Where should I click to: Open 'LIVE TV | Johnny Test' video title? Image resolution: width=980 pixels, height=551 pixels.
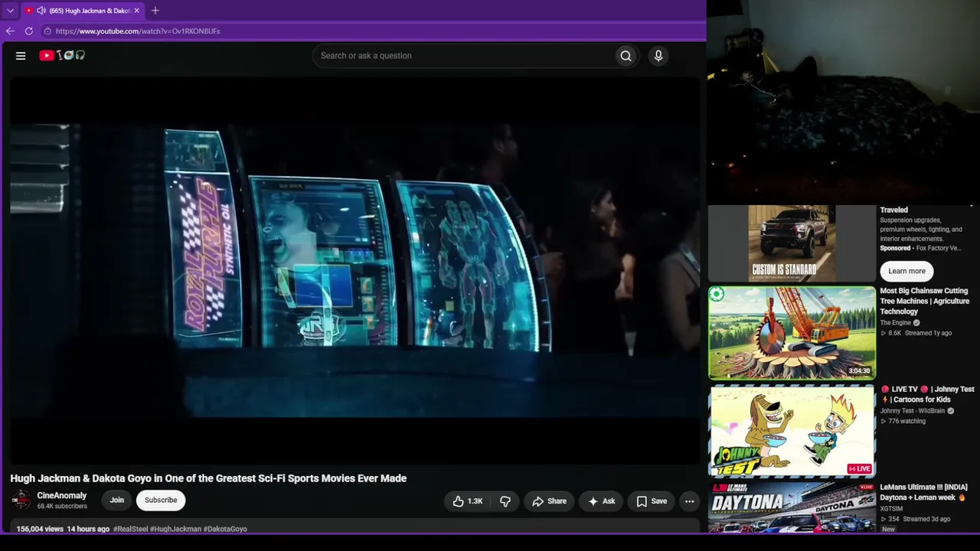(x=927, y=394)
